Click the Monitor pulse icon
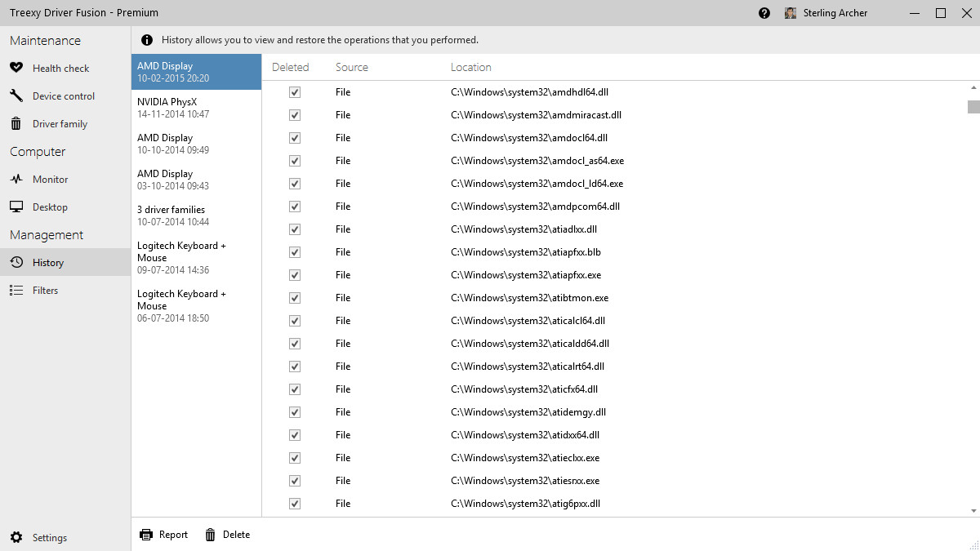 point(16,180)
